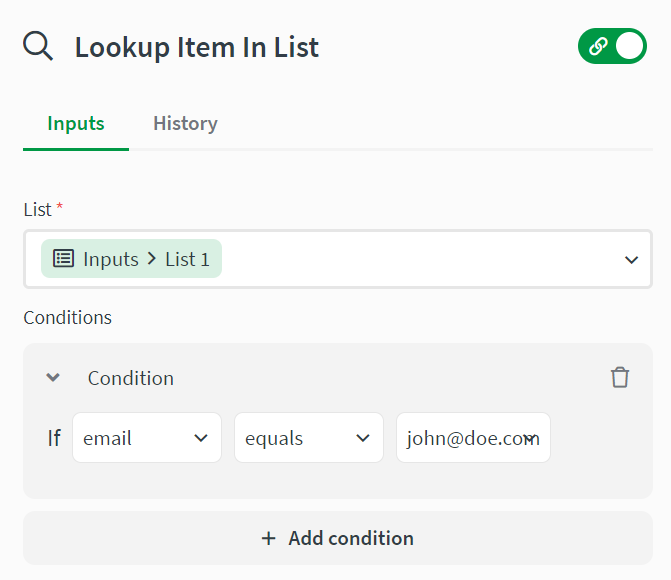
Task: Switch to the History tab
Action: coord(185,123)
